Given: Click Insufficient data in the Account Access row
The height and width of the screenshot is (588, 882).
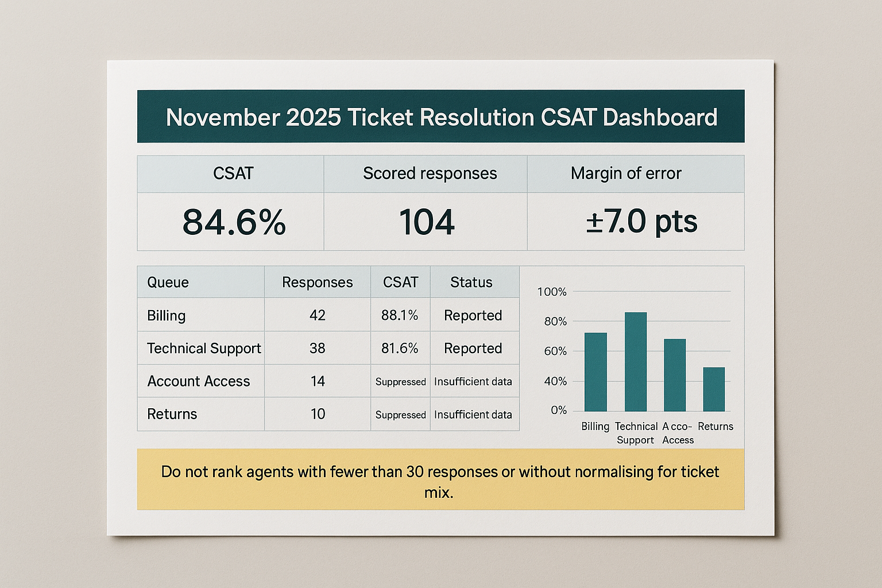Looking at the screenshot, I should tap(473, 381).
